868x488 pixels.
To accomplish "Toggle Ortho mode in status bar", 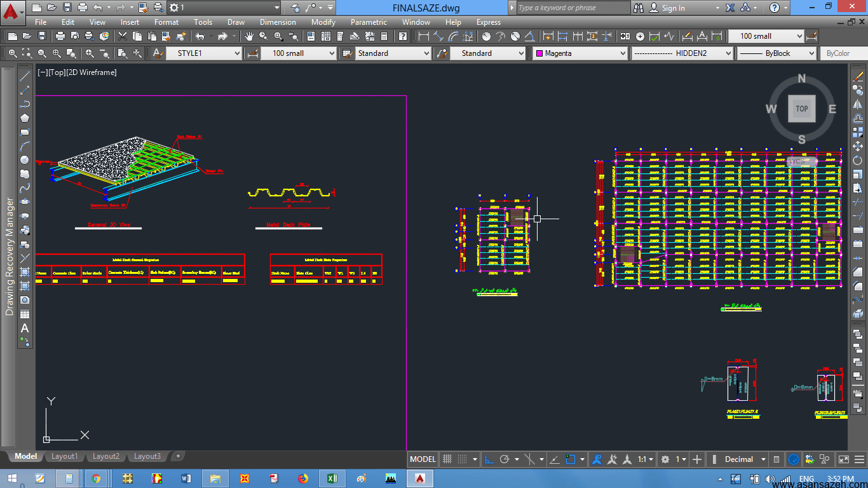I will pyautogui.click(x=489, y=459).
